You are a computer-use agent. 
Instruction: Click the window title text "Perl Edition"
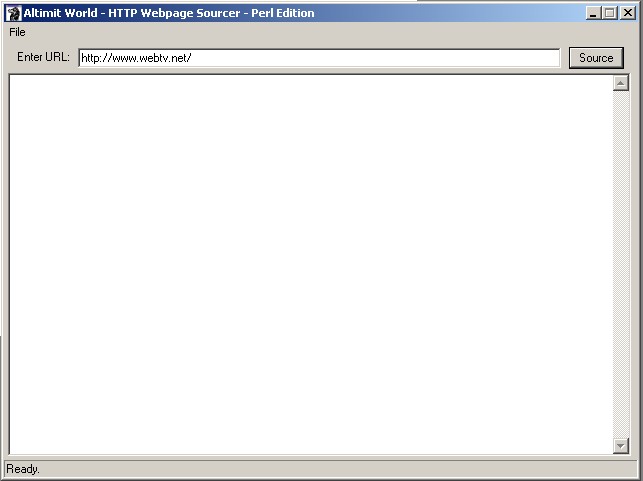(x=282, y=13)
